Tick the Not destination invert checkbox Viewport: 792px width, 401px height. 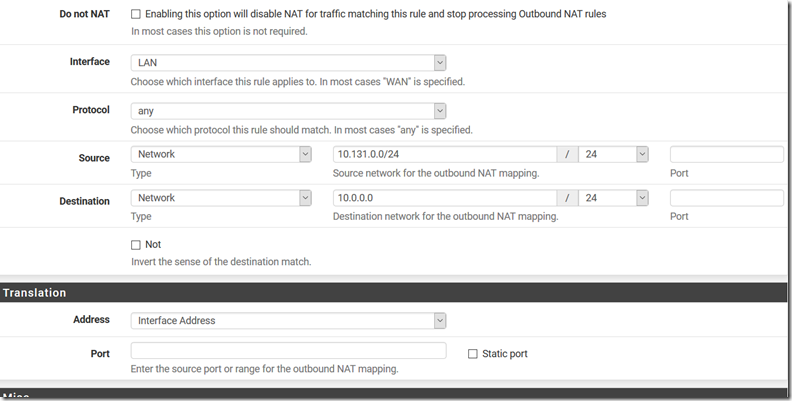click(x=135, y=245)
